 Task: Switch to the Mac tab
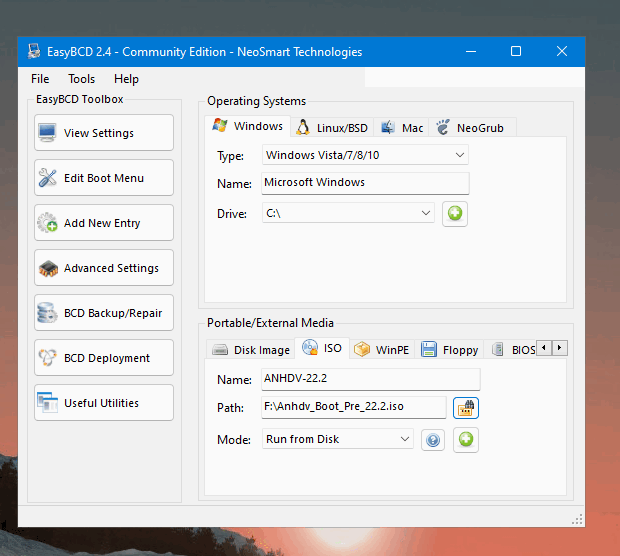[x=401, y=128]
